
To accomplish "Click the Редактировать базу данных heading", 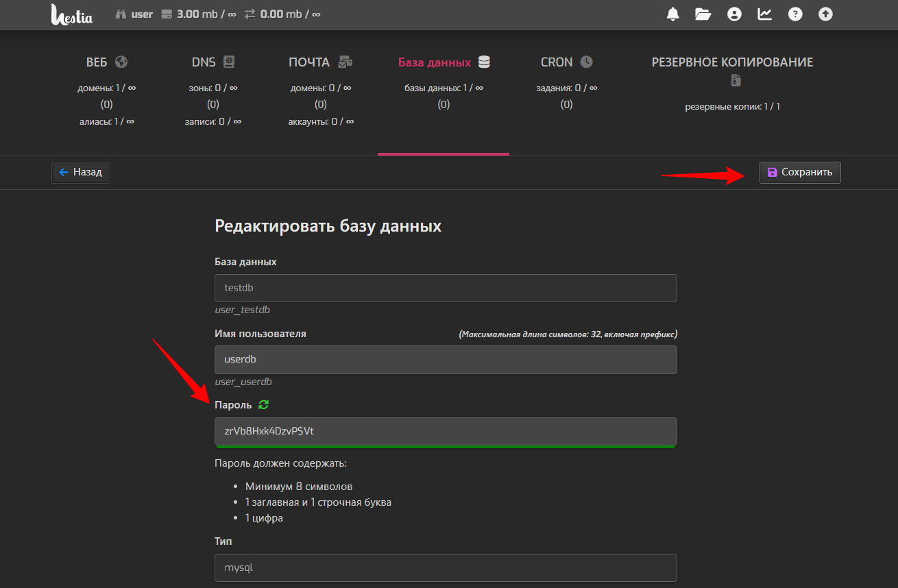I will pyautogui.click(x=328, y=226).
